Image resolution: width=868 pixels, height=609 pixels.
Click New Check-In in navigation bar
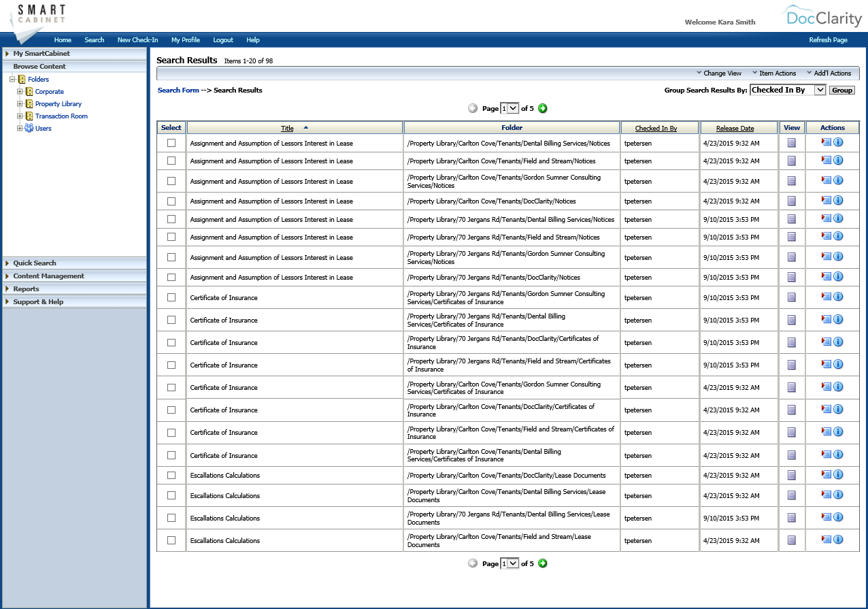point(137,39)
